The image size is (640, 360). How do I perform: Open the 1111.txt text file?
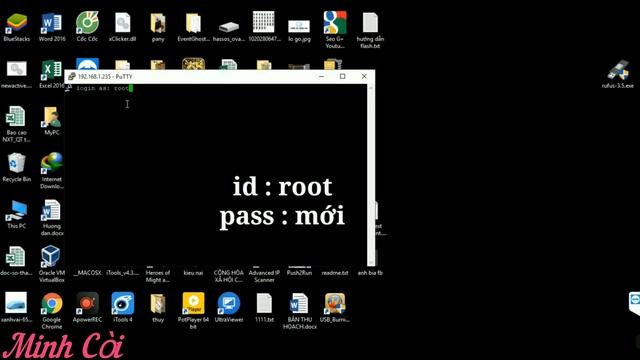[264, 307]
